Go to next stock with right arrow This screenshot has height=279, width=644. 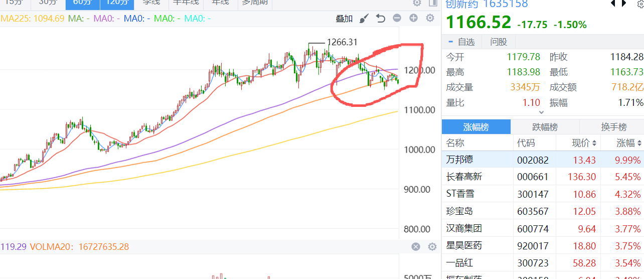click(x=626, y=4)
